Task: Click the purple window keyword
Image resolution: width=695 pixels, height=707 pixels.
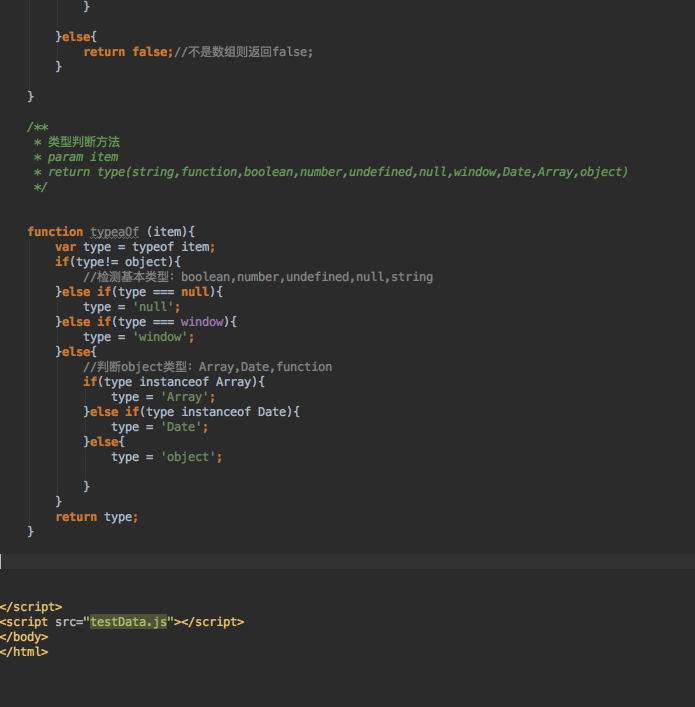Action: [x=202, y=321]
